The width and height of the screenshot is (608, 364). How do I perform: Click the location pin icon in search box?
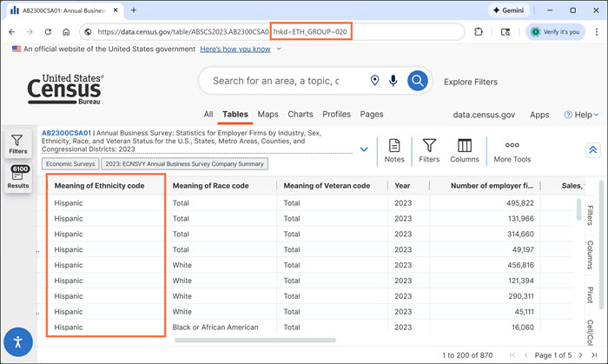point(374,80)
